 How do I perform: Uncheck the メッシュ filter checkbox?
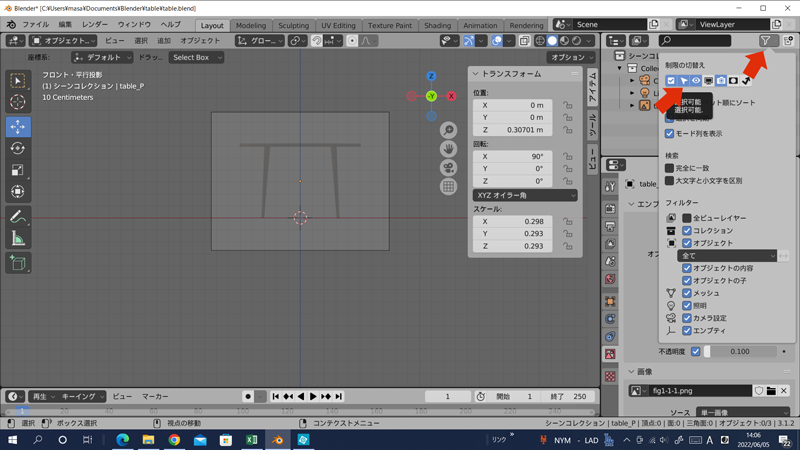click(687, 293)
